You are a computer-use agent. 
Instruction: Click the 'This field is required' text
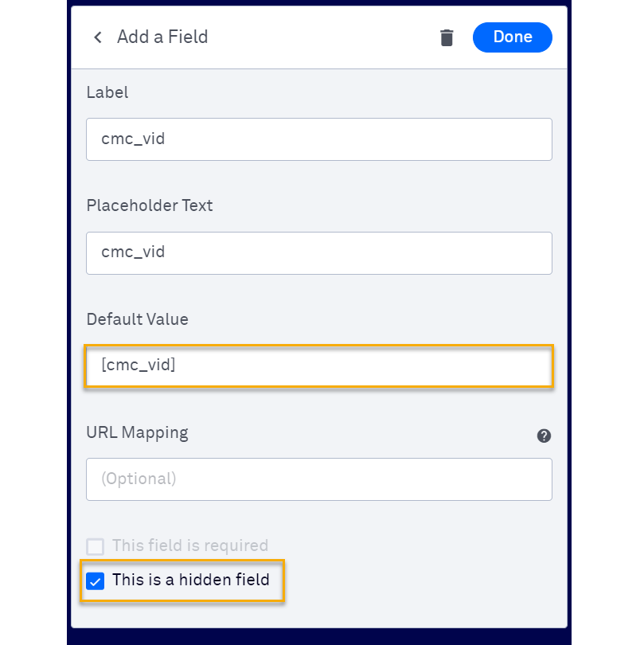pyautogui.click(x=190, y=546)
